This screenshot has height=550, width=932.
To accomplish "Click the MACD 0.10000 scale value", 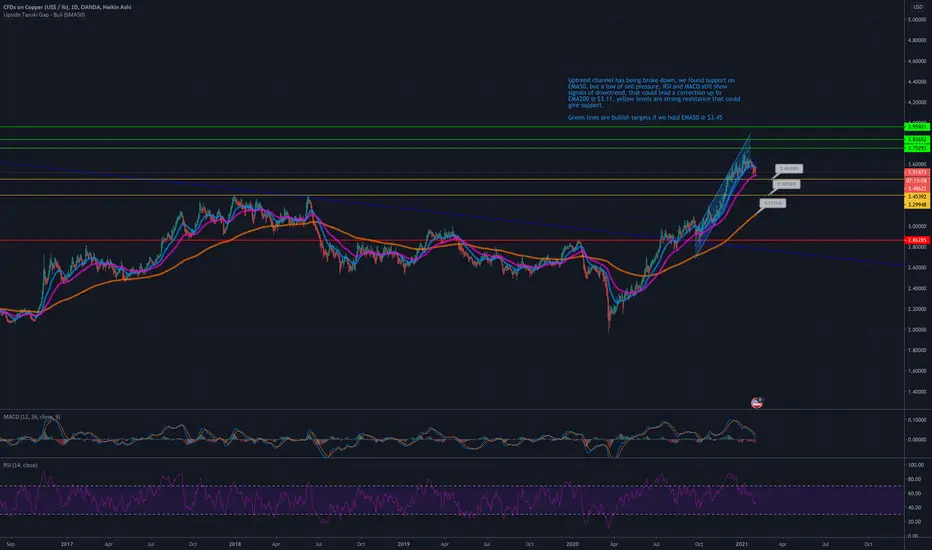I will click(x=917, y=420).
